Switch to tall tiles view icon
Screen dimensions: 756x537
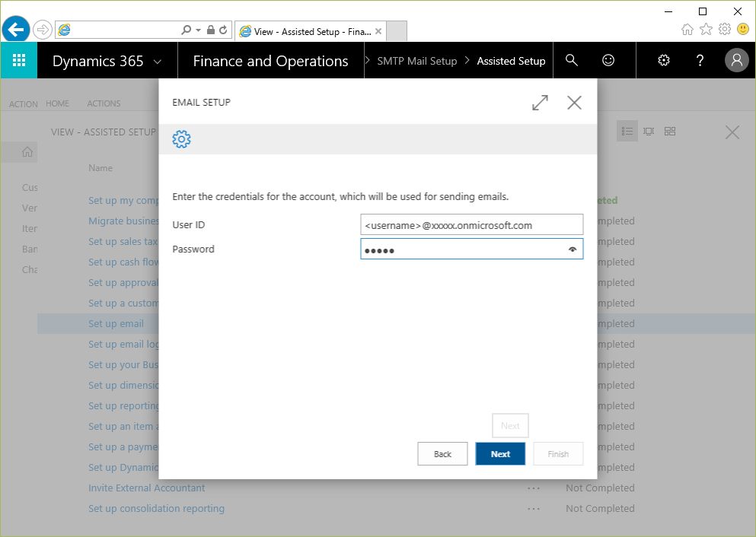[x=649, y=131]
